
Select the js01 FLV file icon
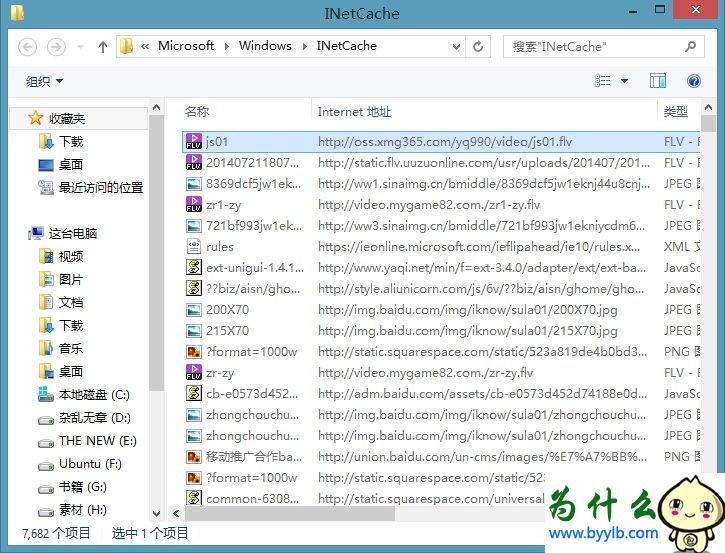click(194, 141)
